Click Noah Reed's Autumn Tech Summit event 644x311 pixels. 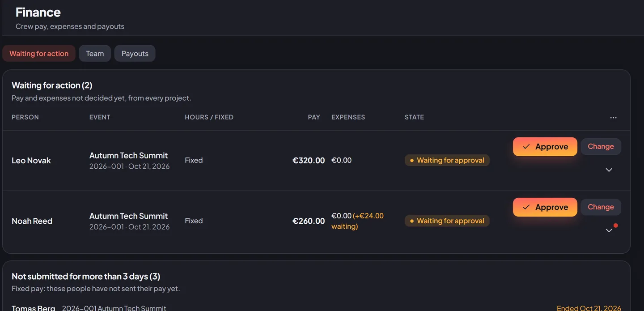click(x=128, y=216)
